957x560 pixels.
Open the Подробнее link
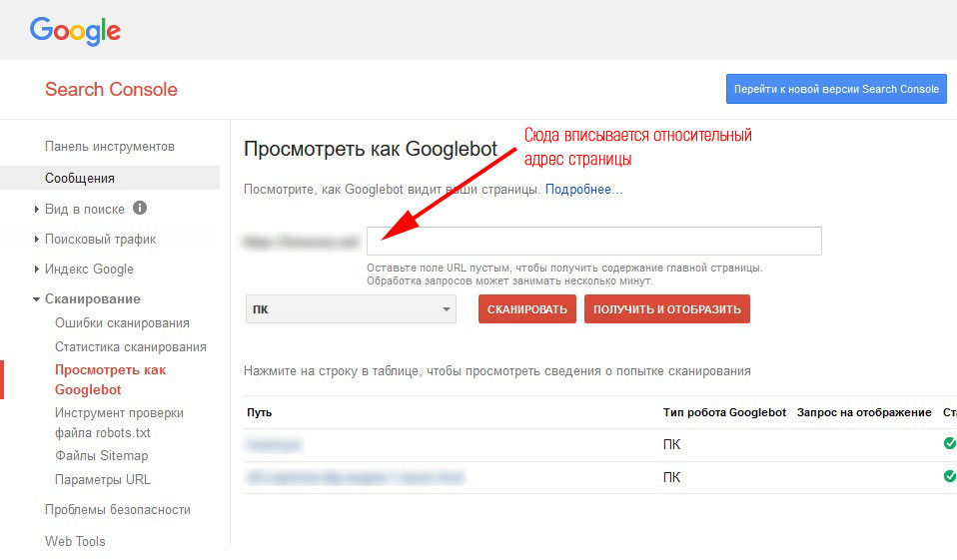(583, 189)
